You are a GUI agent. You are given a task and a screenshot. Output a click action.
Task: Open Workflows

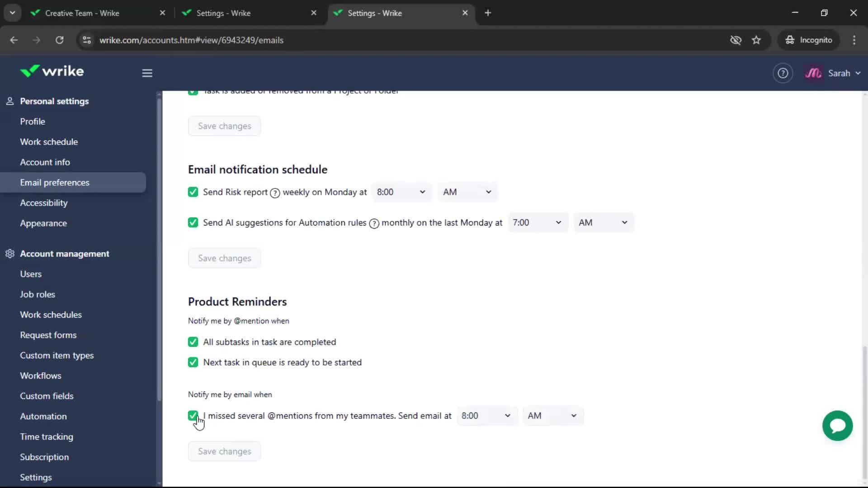tap(41, 376)
